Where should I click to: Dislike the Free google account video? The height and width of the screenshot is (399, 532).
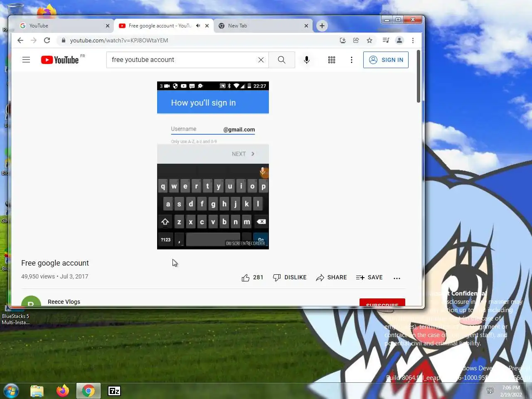[x=290, y=278]
